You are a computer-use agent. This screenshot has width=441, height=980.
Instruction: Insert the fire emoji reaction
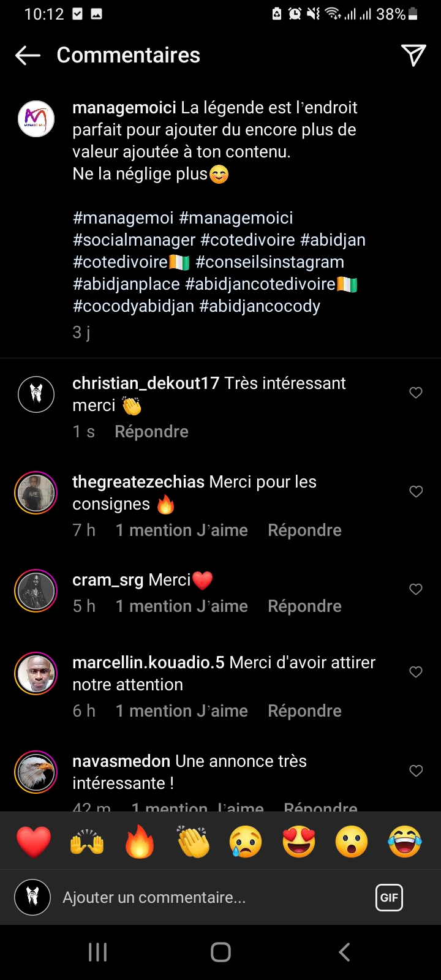tap(140, 842)
